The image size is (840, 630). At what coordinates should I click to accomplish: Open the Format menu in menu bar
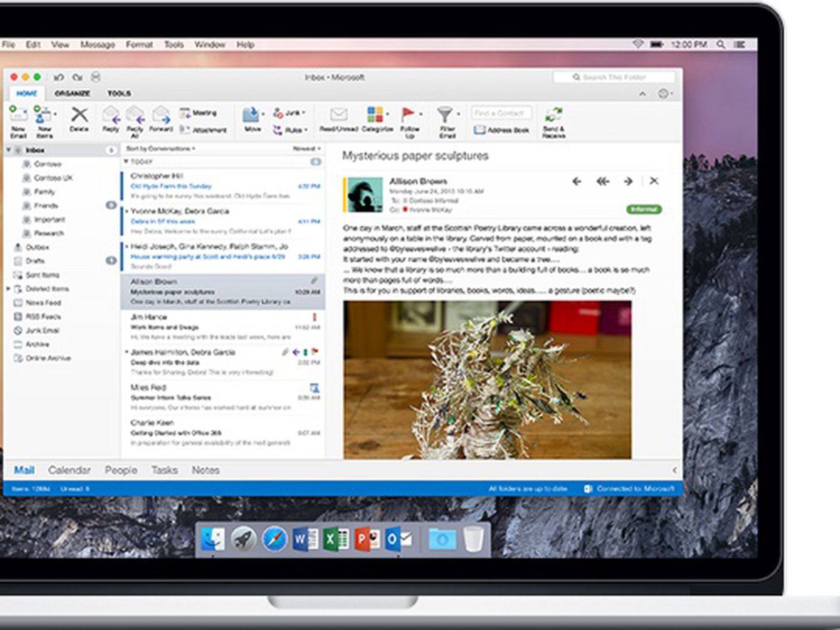click(x=139, y=45)
